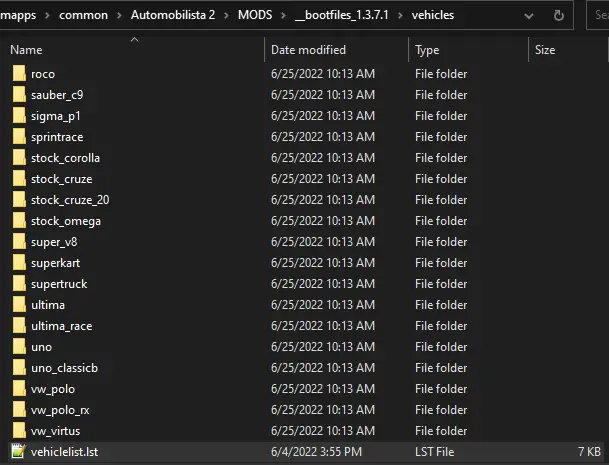Screen dimensions: 609x465
Task: Sort by Name column header
Action: click(26, 50)
